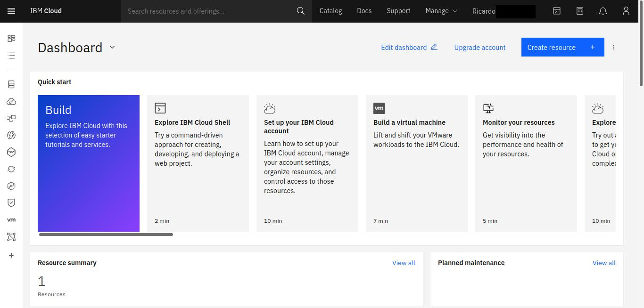Open the Support menu item
This screenshot has height=308, width=644.
click(398, 11)
